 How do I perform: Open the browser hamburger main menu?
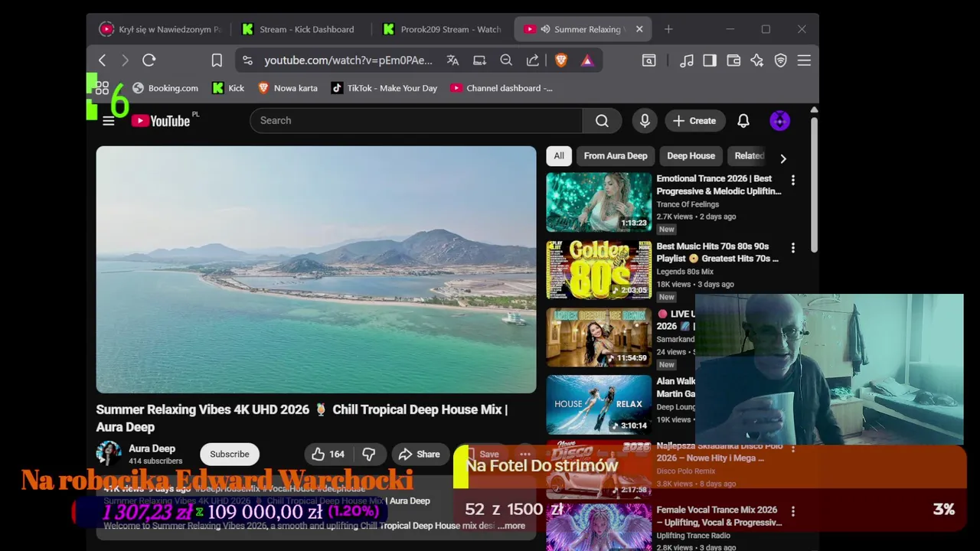804,60
